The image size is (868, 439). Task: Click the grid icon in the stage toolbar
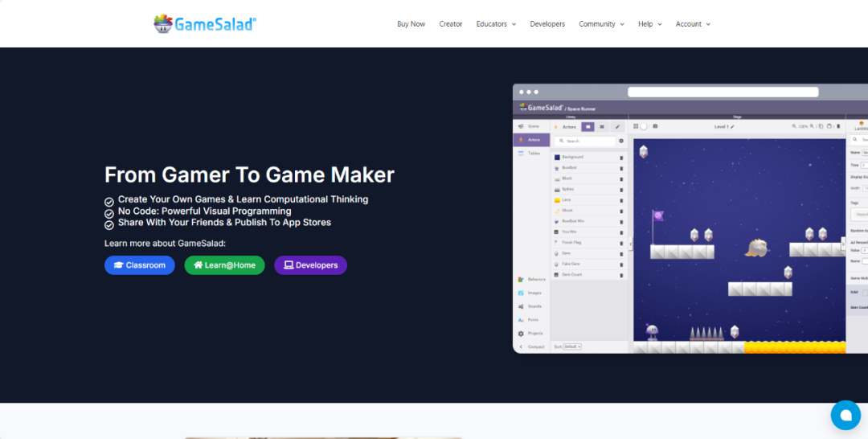pyautogui.click(x=636, y=126)
